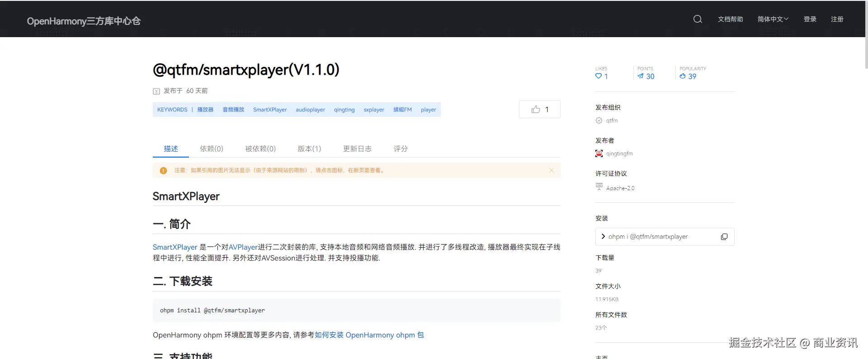Screen dimensions: 868x359
Task: Click 登录 to sign in
Action: pyautogui.click(x=810, y=19)
